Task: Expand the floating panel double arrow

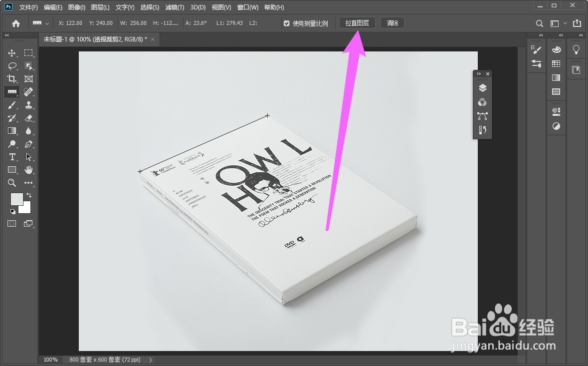Action: point(479,73)
